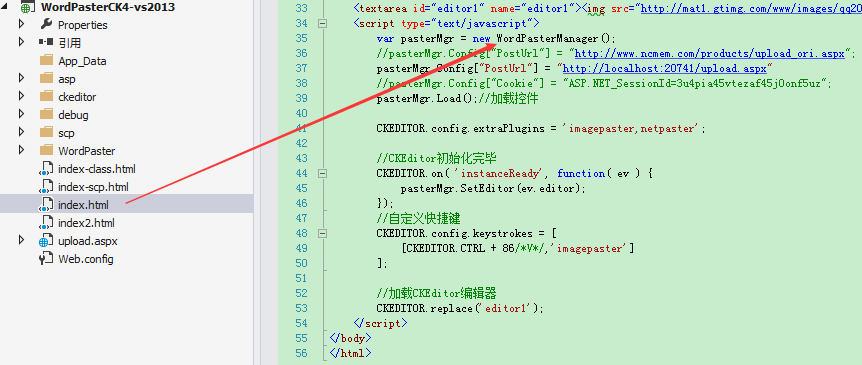Viewport: 862px width, 365px height.
Task: Collapse the instanceReady function at line 44
Action: (x=323, y=173)
